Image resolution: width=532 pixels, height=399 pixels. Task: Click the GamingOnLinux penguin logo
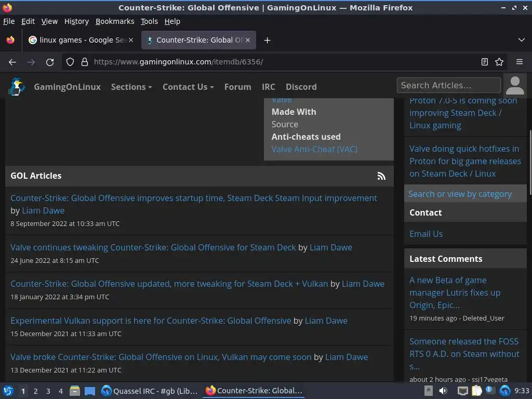point(17,87)
